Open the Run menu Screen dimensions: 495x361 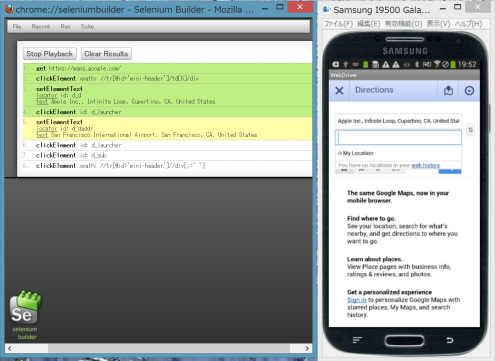tap(65, 26)
